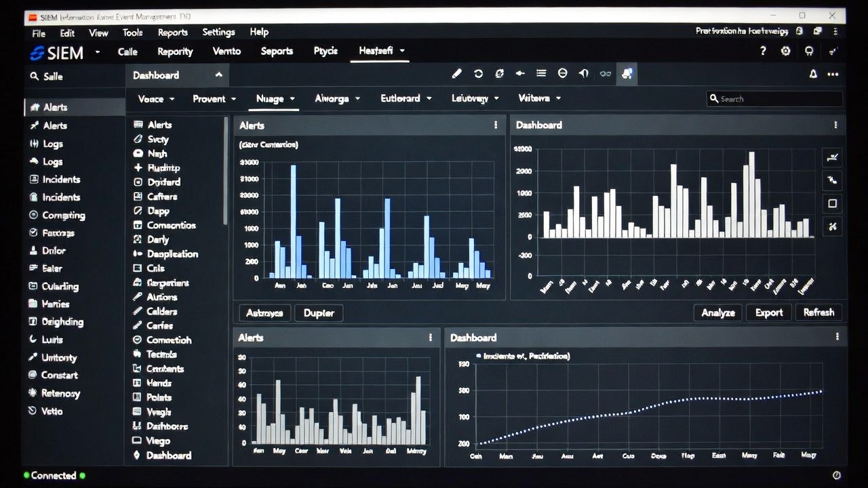
Task: Toggle the square icon beside the Dashboard chart
Action: pyautogui.click(x=832, y=203)
